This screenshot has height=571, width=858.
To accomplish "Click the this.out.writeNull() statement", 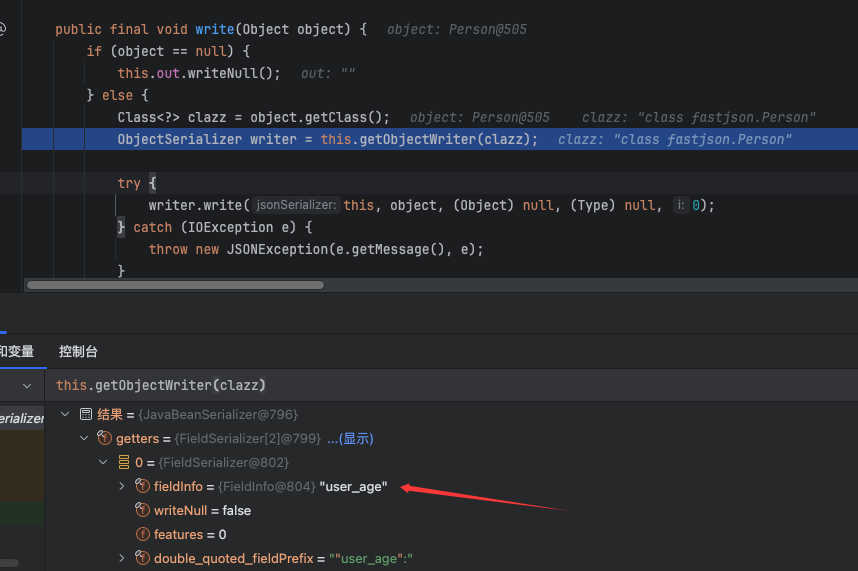I will (x=199, y=73).
